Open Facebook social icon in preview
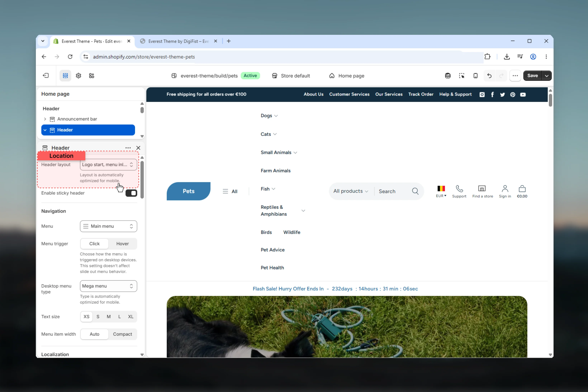Viewport: 588px width, 392px height. [492, 95]
